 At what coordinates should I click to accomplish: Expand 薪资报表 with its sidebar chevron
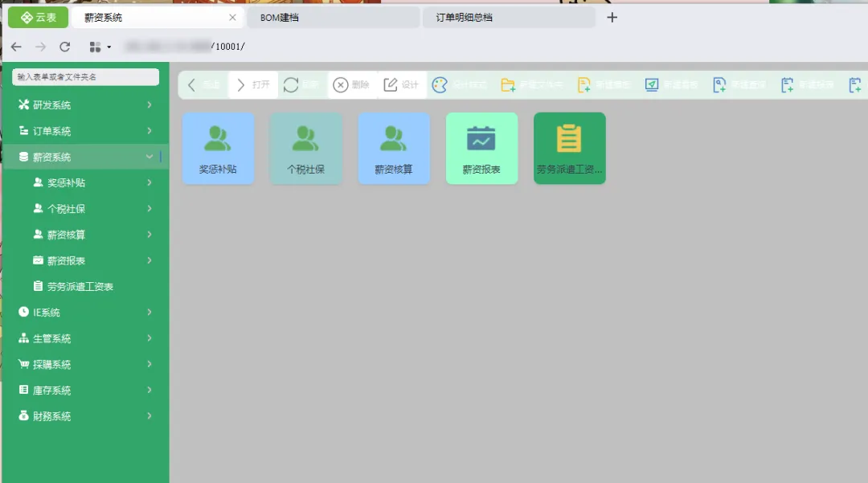149,260
